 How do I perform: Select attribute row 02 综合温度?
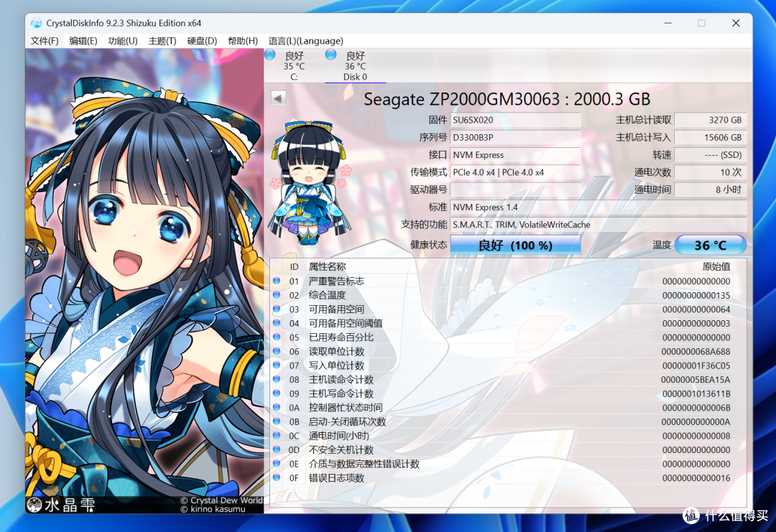pyautogui.click(x=502, y=295)
